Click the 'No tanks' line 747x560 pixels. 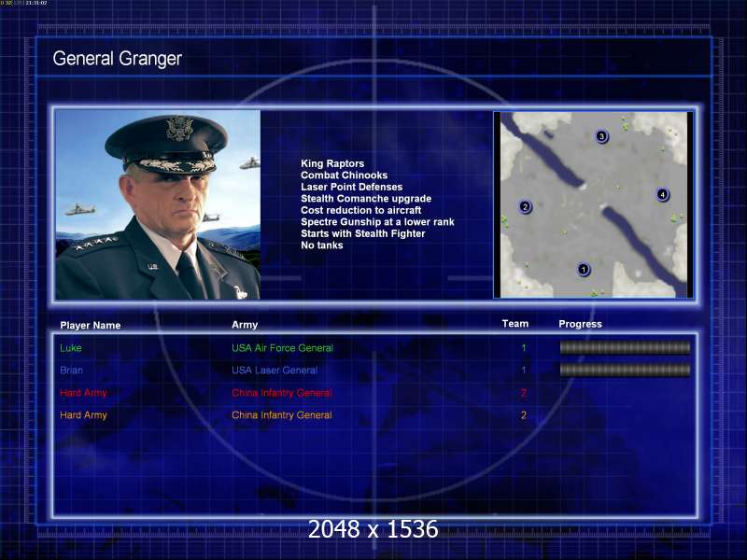(322, 245)
